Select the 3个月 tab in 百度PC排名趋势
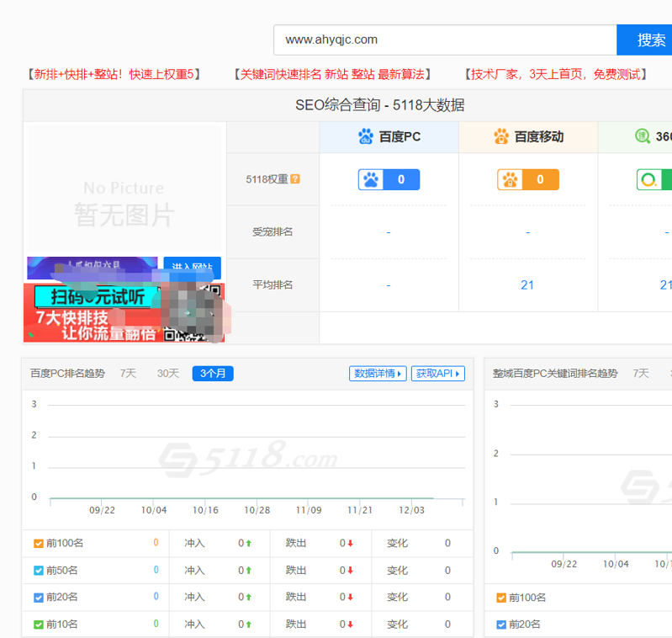672x638 pixels. click(213, 374)
